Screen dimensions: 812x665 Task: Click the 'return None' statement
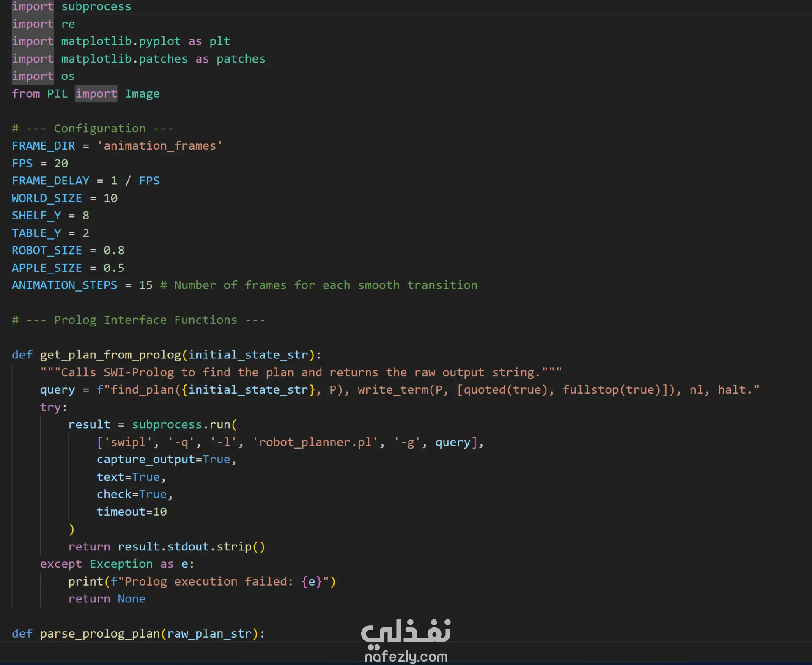107,599
